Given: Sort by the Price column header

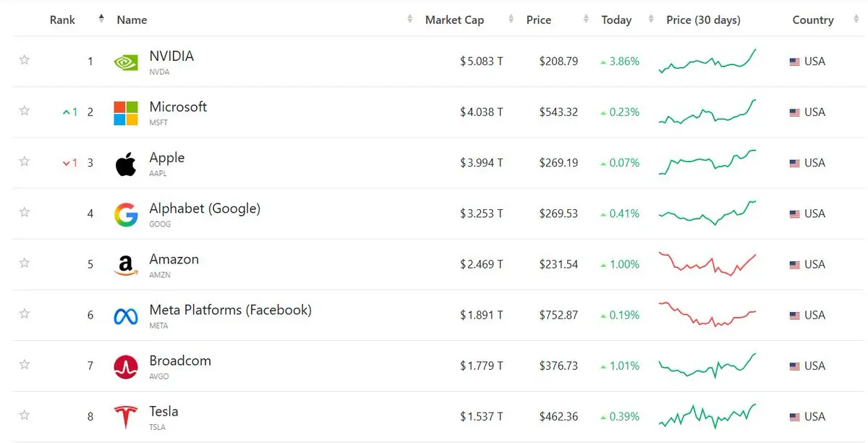Looking at the screenshot, I should (x=539, y=20).
